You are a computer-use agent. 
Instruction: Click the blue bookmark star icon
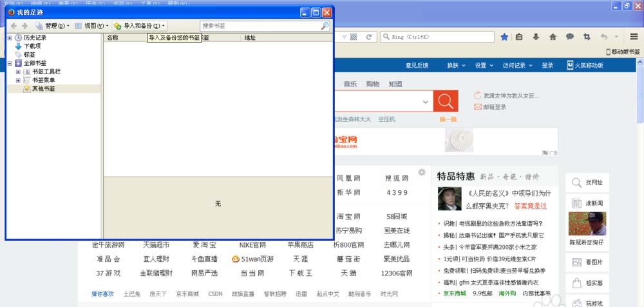pos(504,37)
